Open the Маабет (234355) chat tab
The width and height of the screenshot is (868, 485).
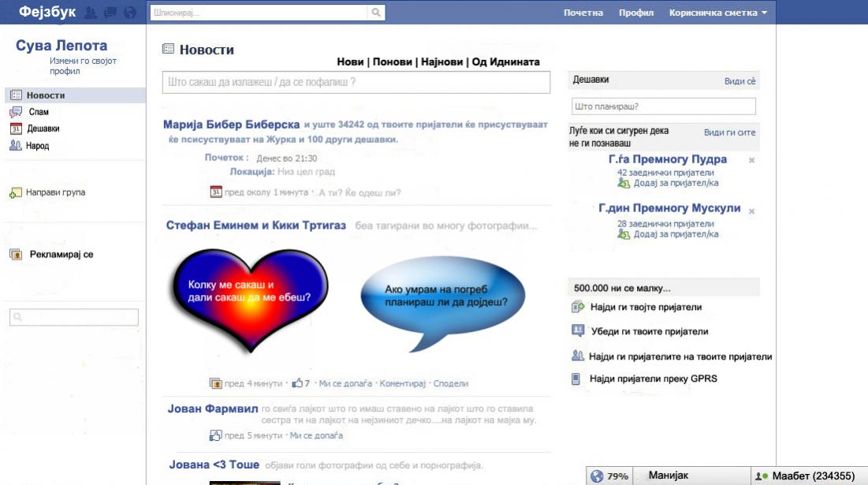click(810, 476)
